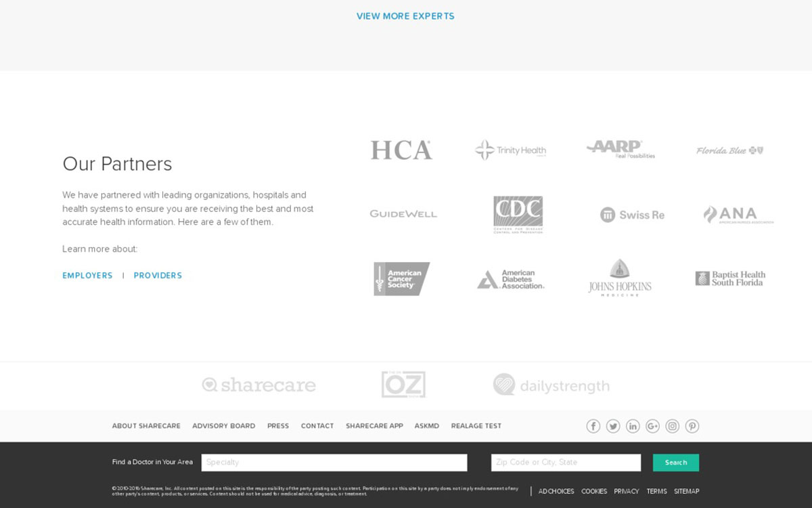View more experts link

click(405, 16)
